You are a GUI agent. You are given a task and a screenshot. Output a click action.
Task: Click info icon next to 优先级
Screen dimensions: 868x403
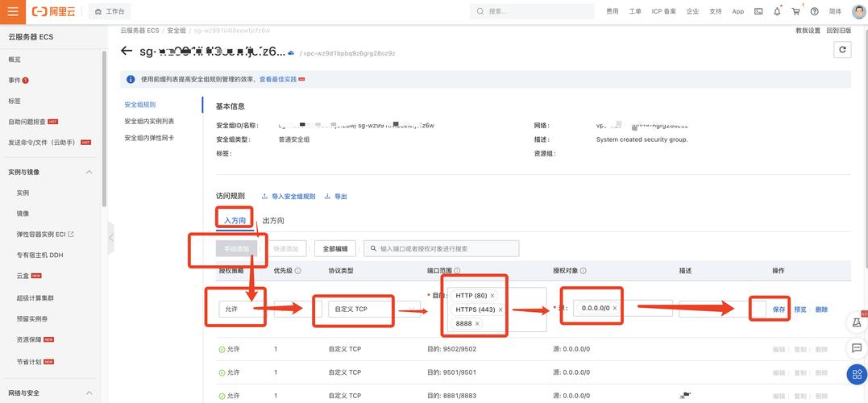tap(298, 272)
